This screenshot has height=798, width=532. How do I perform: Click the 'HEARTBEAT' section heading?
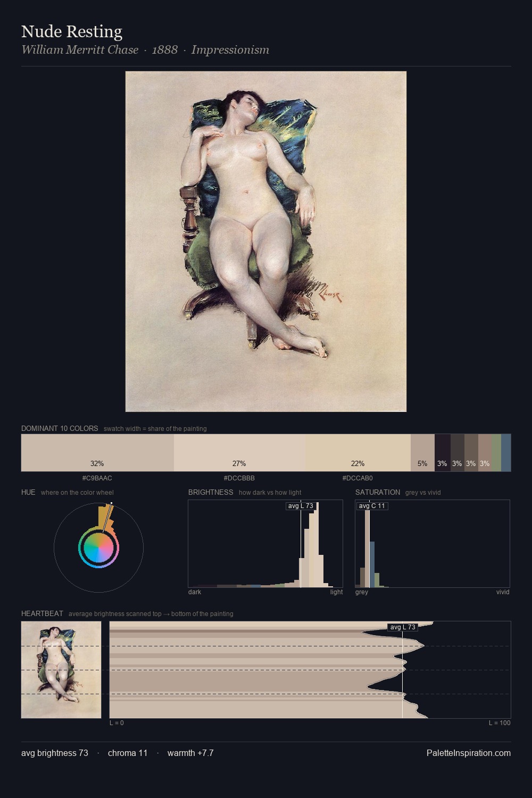(x=42, y=613)
